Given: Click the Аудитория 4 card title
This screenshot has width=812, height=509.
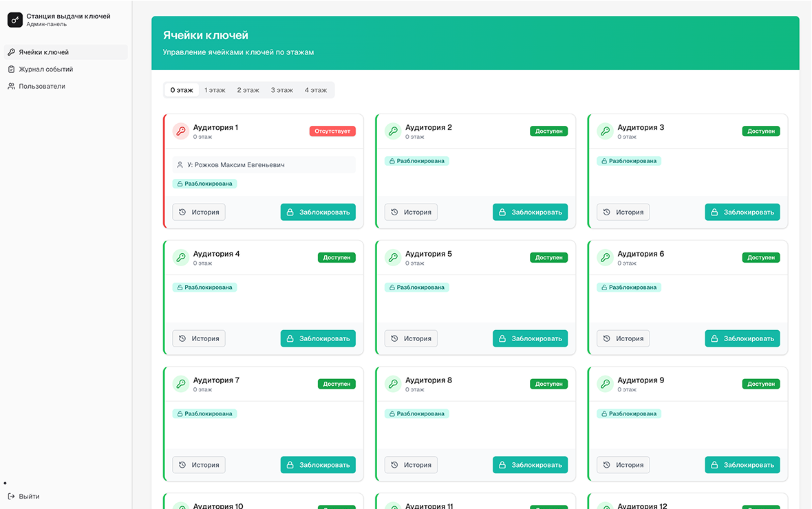Looking at the screenshot, I should coord(217,254).
